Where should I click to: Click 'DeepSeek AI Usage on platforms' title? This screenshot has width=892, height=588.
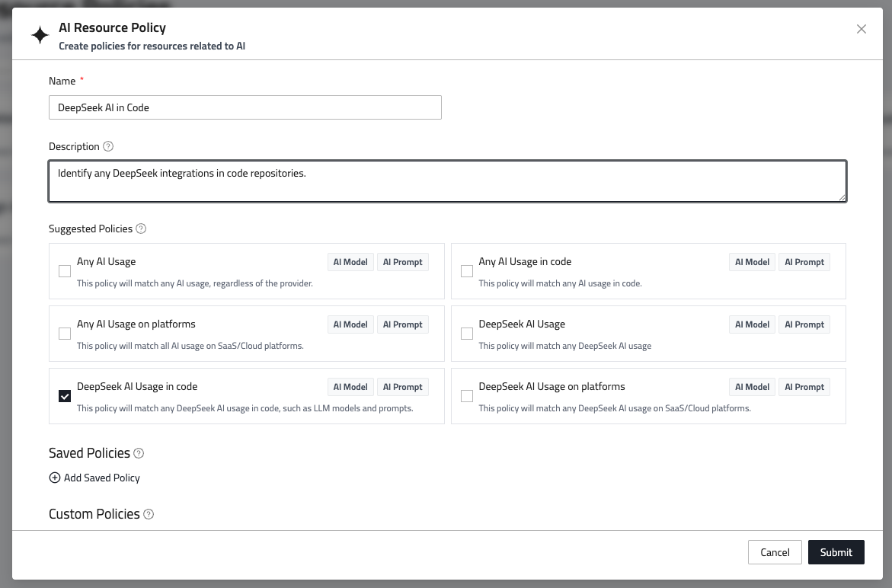click(552, 387)
